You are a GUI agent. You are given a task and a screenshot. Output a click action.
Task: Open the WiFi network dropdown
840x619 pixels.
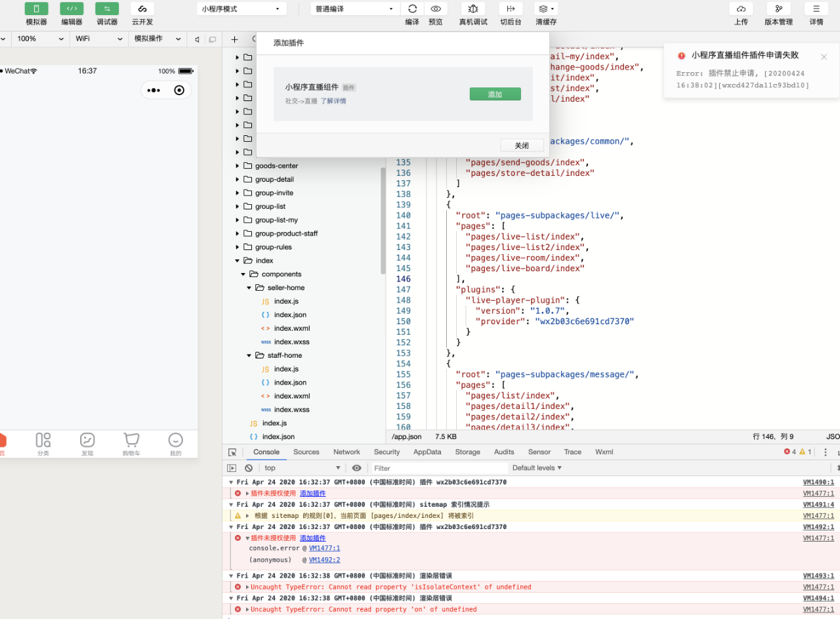(x=98, y=39)
